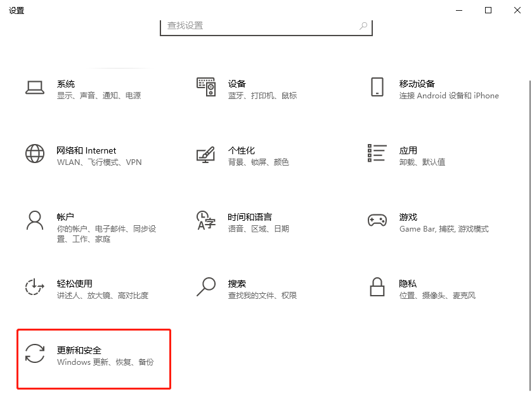
Task: Open 移动设备 phone settings icon
Action: click(x=377, y=88)
